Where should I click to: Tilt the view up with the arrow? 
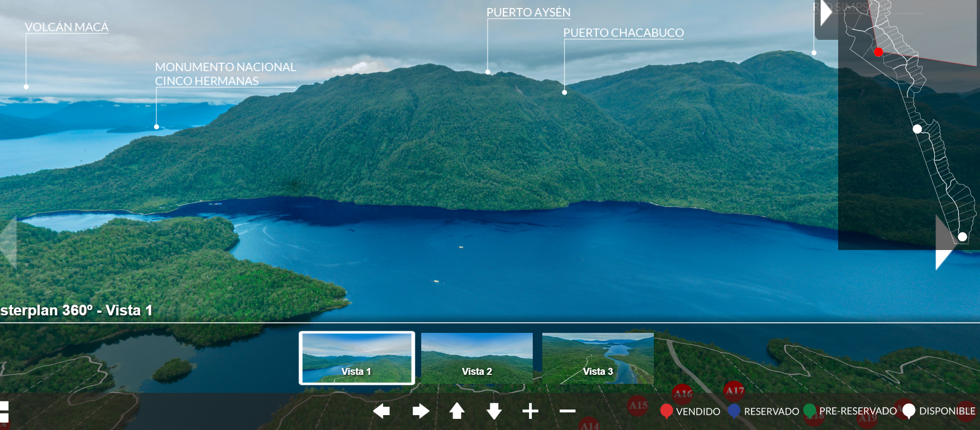pos(457,411)
